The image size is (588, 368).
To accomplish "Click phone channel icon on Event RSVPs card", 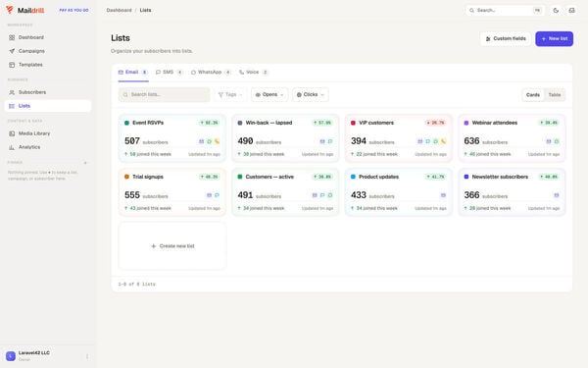I will coord(217,141).
